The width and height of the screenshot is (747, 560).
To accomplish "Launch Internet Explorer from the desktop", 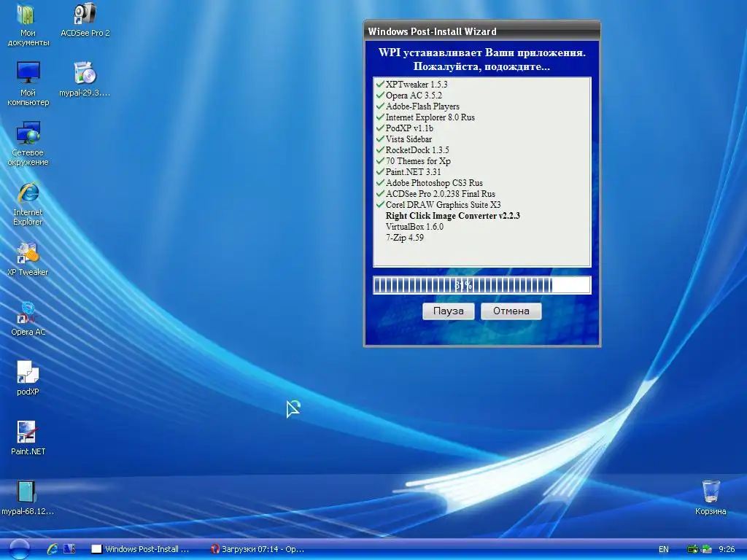I will pos(28,204).
